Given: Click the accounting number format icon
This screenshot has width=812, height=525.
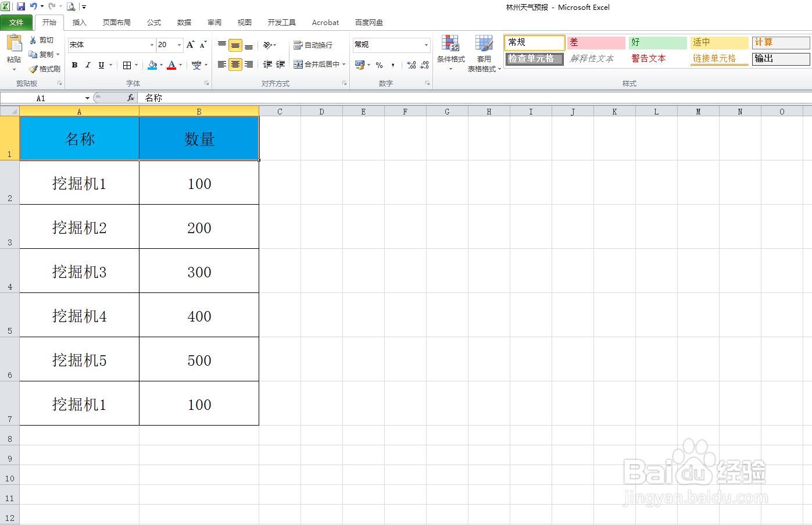Looking at the screenshot, I should [x=360, y=65].
